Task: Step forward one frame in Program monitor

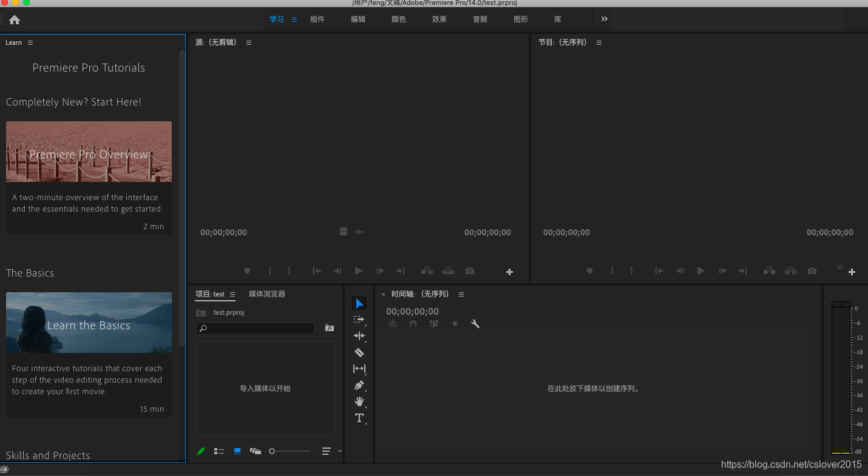Action: [x=722, y=271]
